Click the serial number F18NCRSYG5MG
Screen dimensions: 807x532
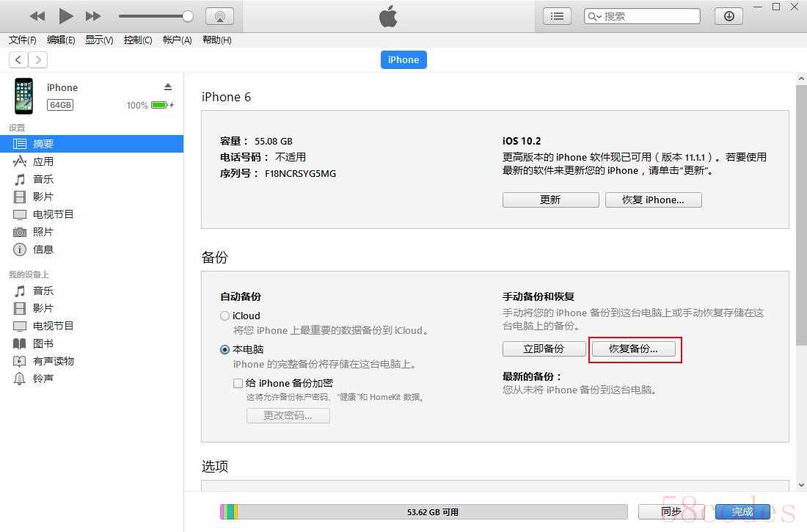[301, 174]
